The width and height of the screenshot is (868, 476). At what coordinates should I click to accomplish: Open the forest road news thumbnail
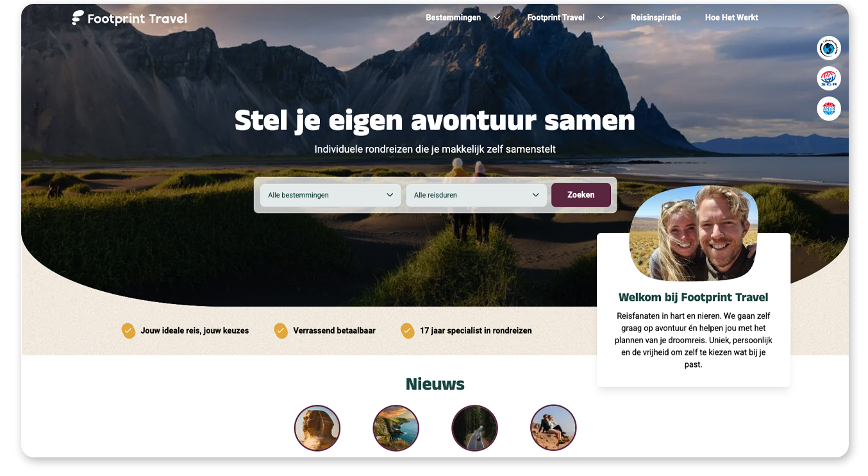[474, 428]
